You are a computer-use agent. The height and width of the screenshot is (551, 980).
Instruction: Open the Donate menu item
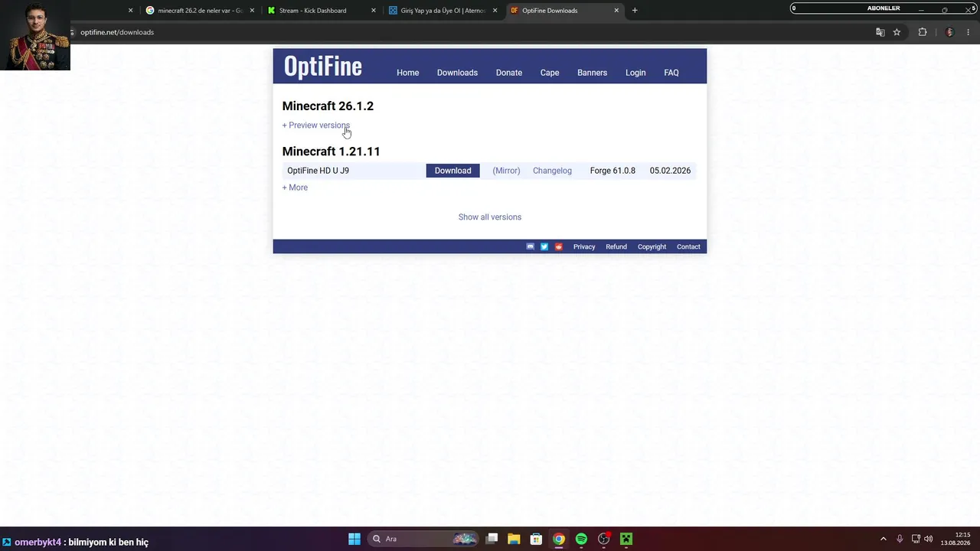click(x=509, y=73)
